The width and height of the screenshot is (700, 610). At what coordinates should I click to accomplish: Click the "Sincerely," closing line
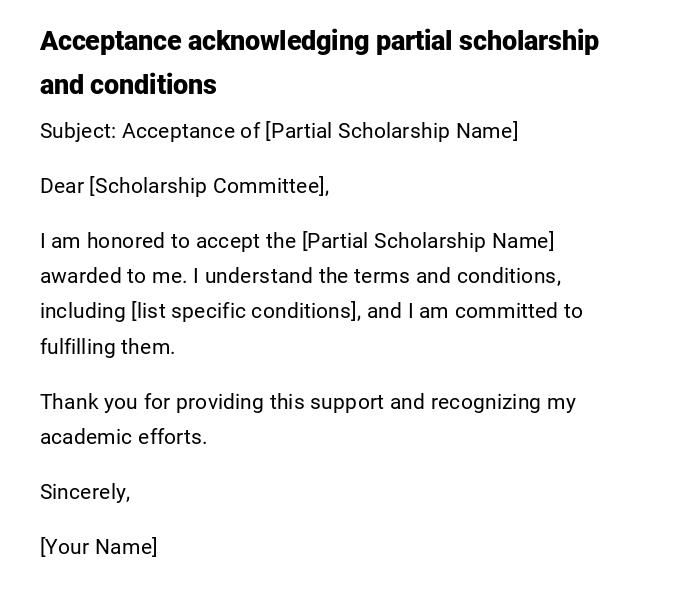[x=85, y=492]
